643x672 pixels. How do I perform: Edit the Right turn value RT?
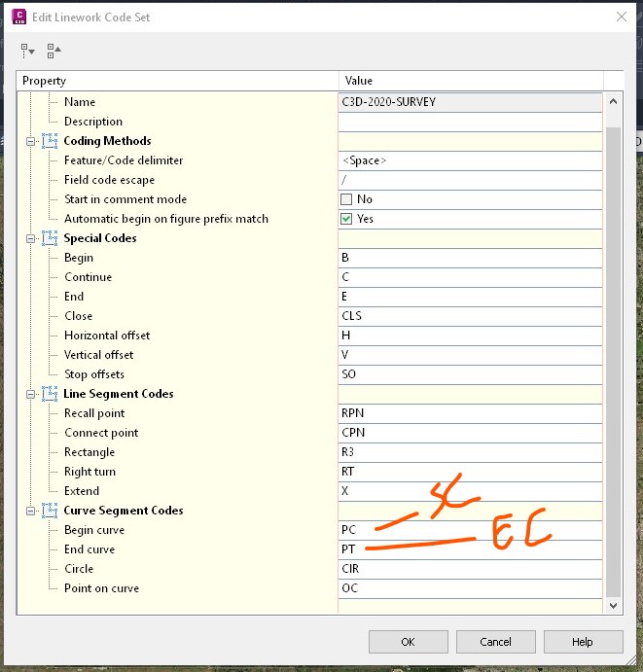pyautogui.click(x=470, y=472)
